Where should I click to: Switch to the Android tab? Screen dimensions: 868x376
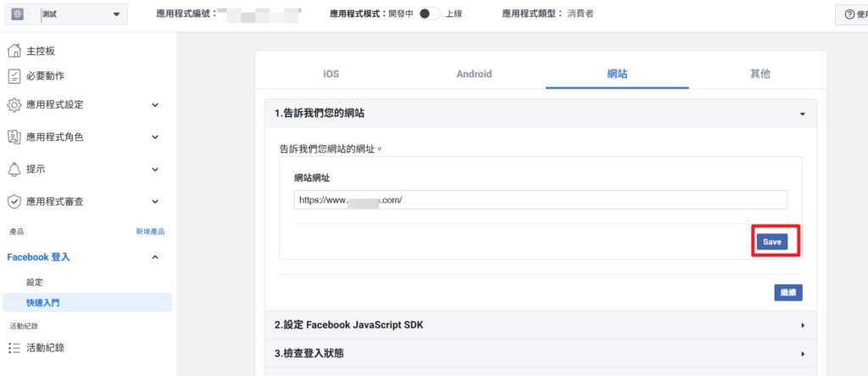point(474,74)
